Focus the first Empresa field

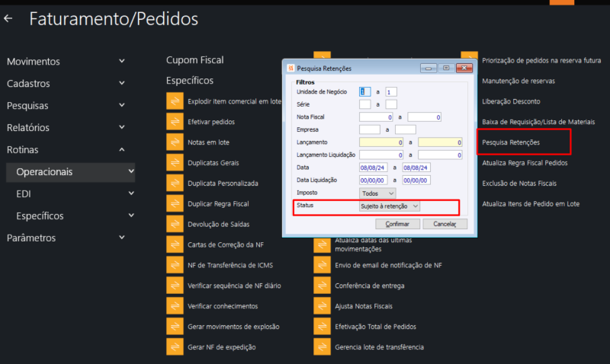[x=370, y=129]
